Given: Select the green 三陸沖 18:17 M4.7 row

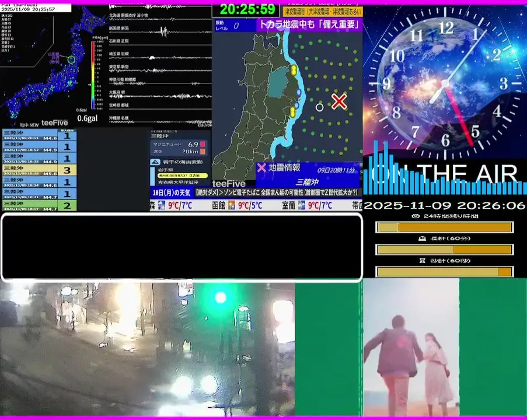Looking at the screenshot, I should click(39, 206).
